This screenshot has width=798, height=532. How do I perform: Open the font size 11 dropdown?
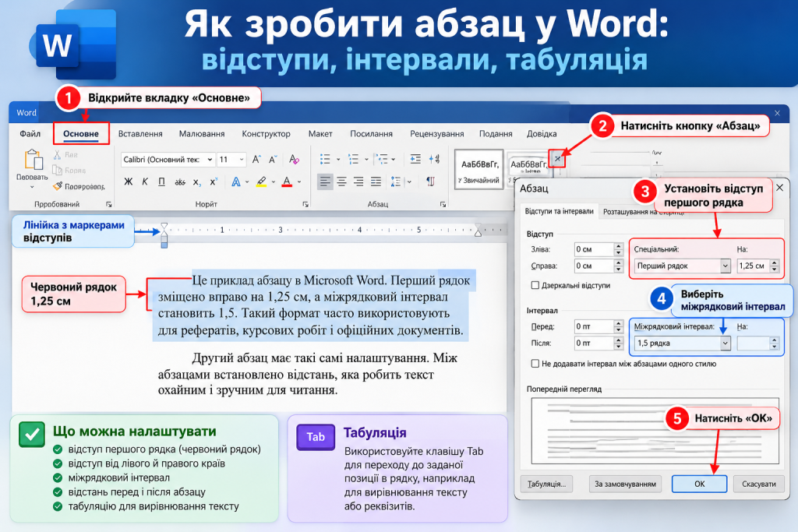click(242, 160)
